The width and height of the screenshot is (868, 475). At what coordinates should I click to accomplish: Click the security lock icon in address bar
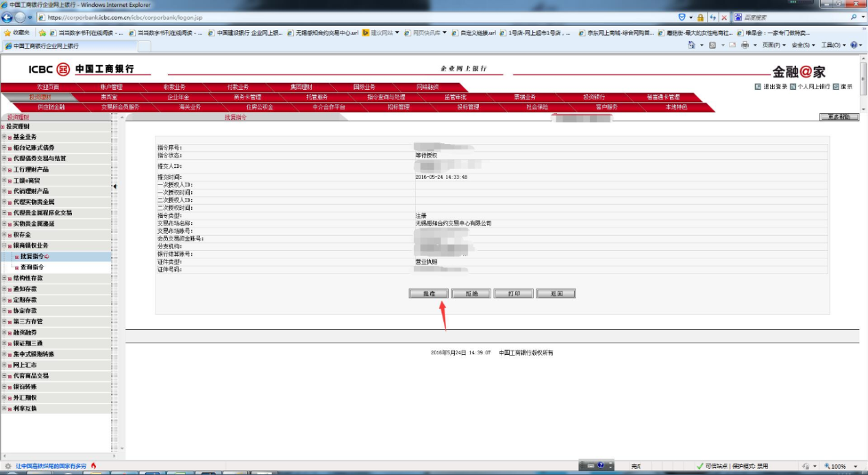point(701,17)
